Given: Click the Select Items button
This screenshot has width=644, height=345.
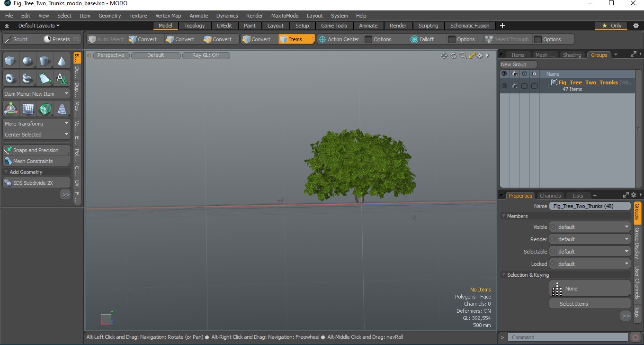Looking at the screenshot, I should click(x=590, y=304).
